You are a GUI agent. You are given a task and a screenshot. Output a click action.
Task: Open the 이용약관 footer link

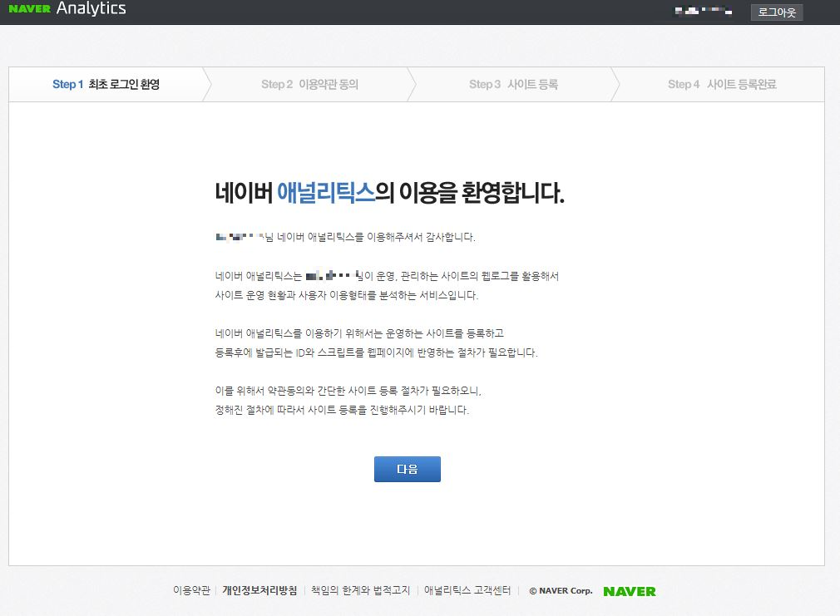tap(191, 590)
